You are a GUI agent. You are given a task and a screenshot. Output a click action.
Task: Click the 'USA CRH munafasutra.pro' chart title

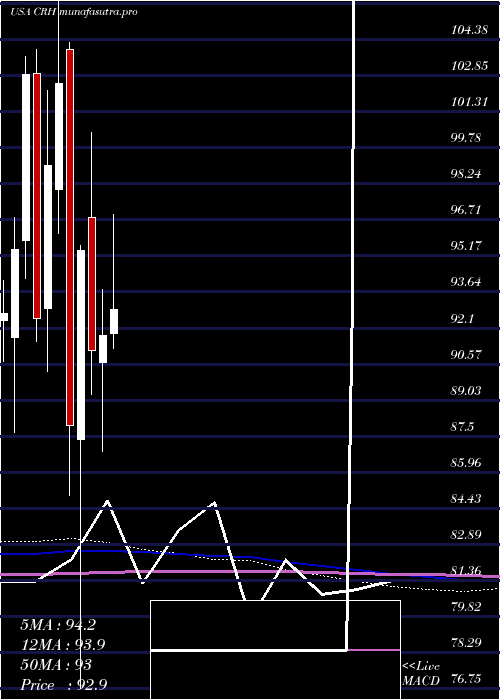(x=74, y=12)
